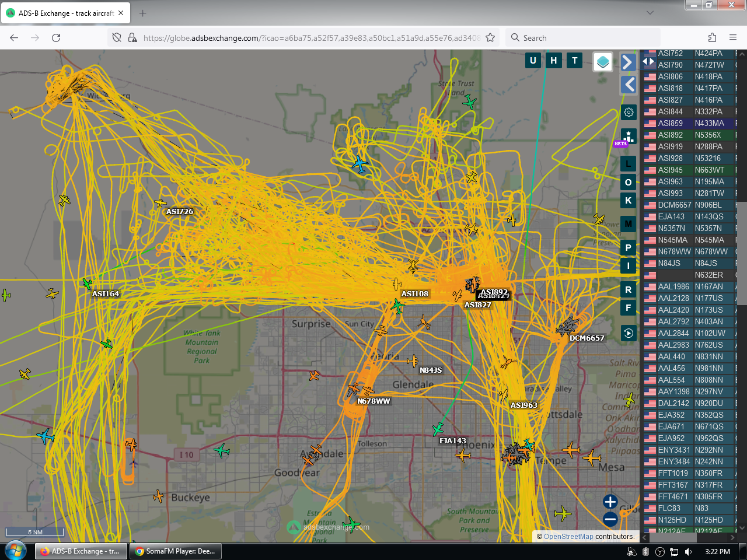Select ASI859 row in aircraft list

pyautogui.click(x=689, y=123)
